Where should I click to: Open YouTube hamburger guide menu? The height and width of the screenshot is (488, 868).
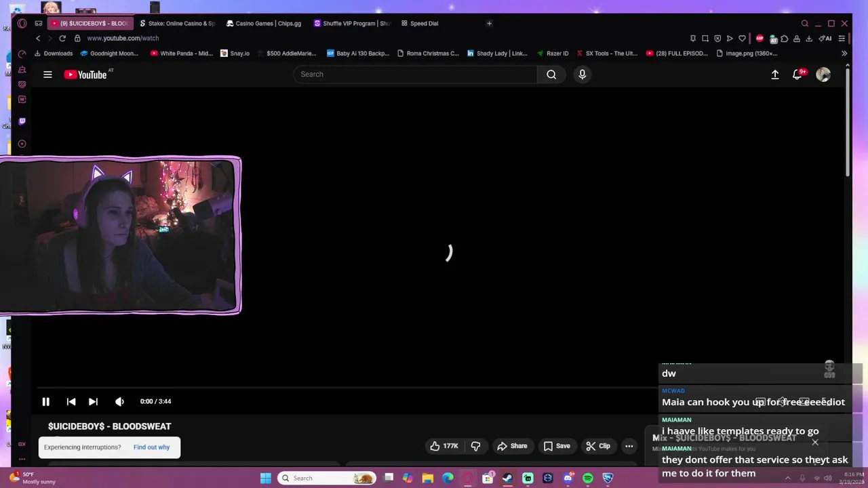point(47,75)
